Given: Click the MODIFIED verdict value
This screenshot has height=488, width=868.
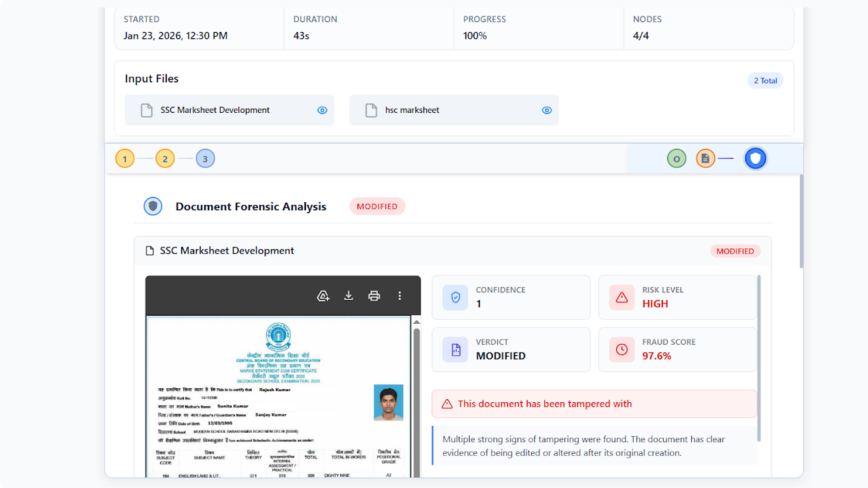Looking at the screenshot, I should click(500, 356).
